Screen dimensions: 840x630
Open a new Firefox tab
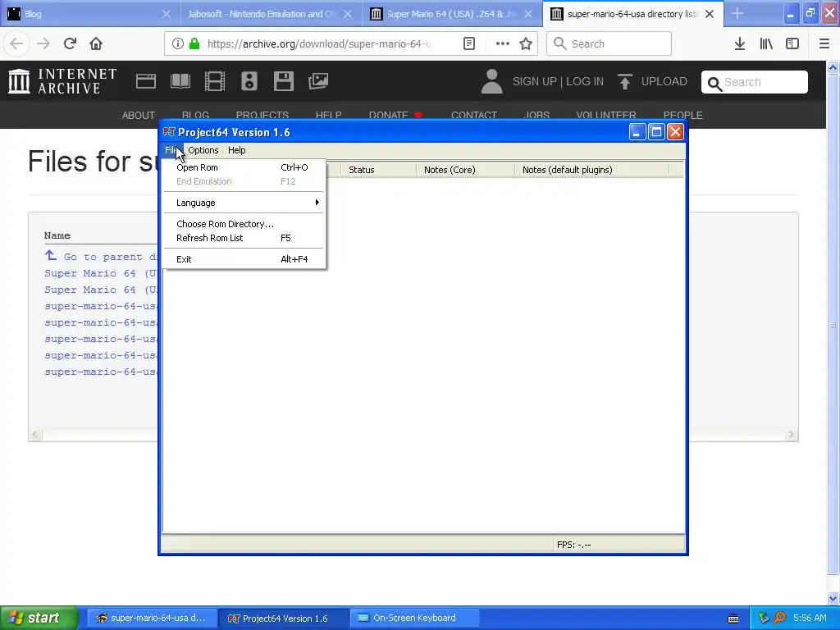737,14
